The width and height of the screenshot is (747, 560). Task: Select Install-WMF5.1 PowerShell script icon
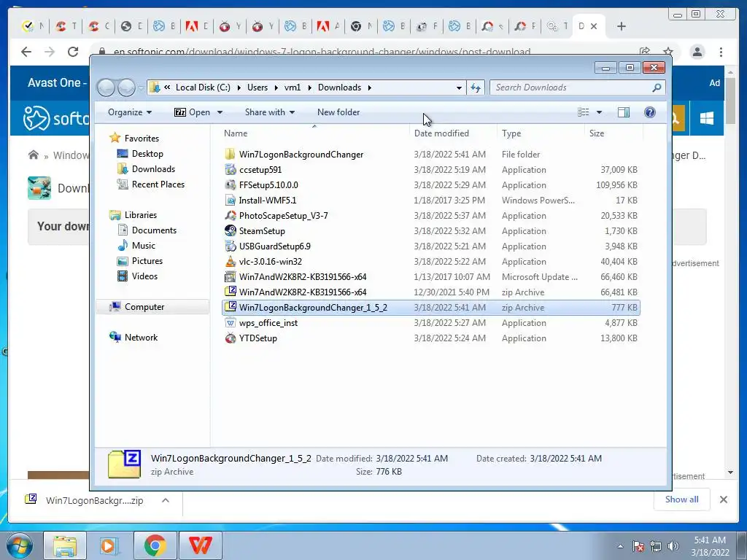pos(230,201)
